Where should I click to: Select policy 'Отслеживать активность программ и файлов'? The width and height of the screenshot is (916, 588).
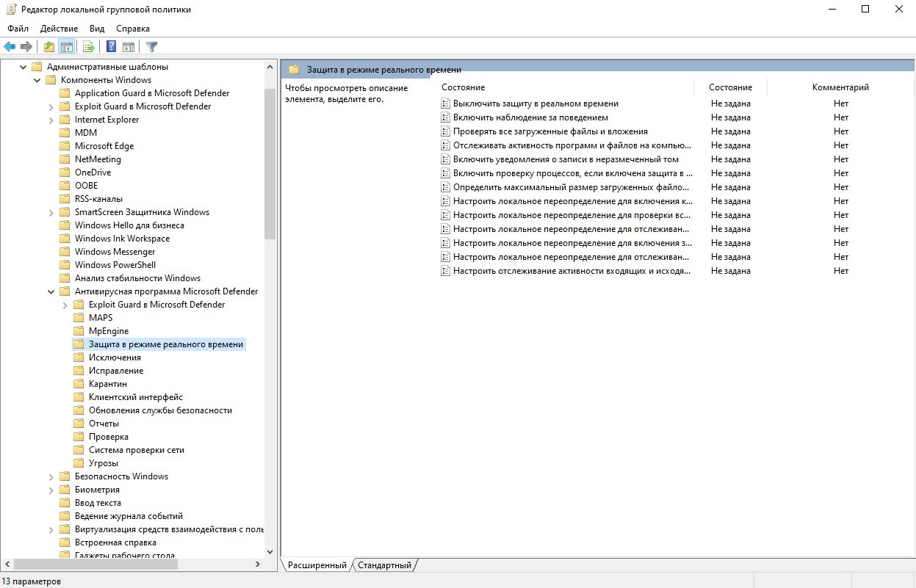573,145
